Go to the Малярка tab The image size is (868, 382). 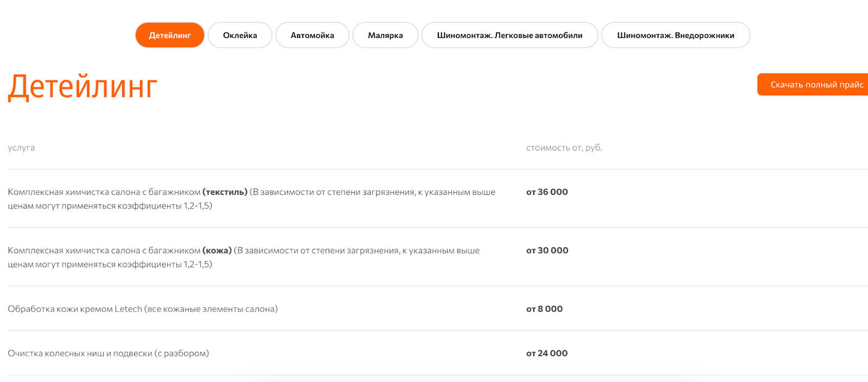[385, 35]
